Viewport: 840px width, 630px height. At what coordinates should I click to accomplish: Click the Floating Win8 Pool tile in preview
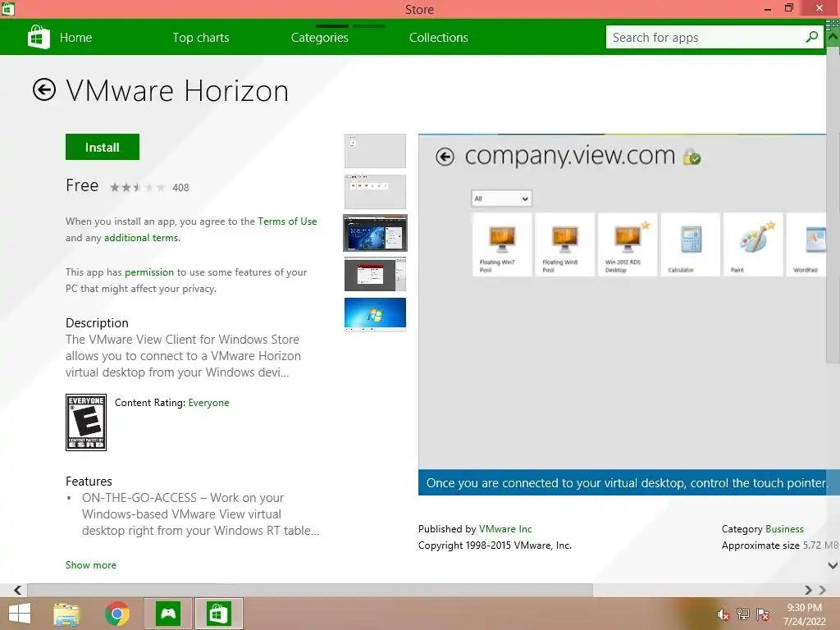(564, 244)
